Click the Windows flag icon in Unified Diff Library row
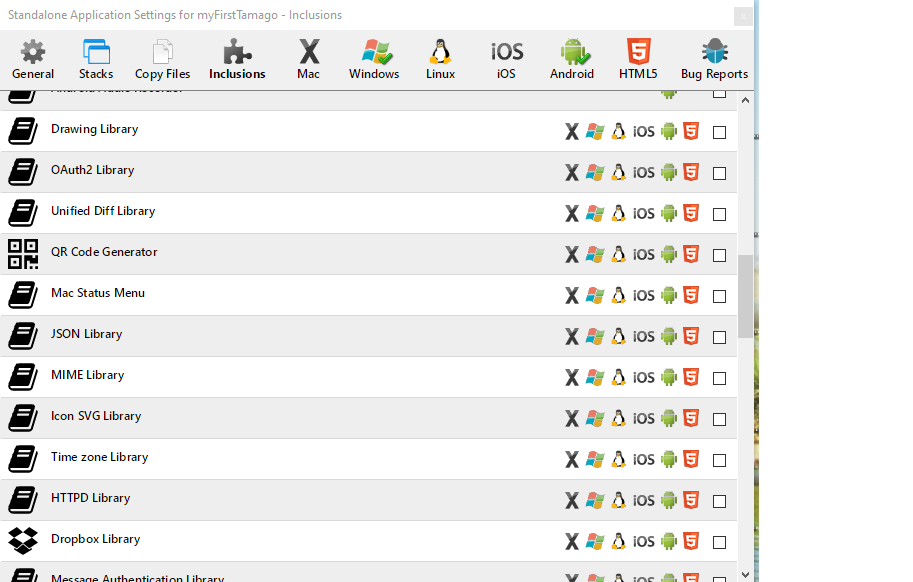The width and height of the screenshot is (913, 582). 594,213
